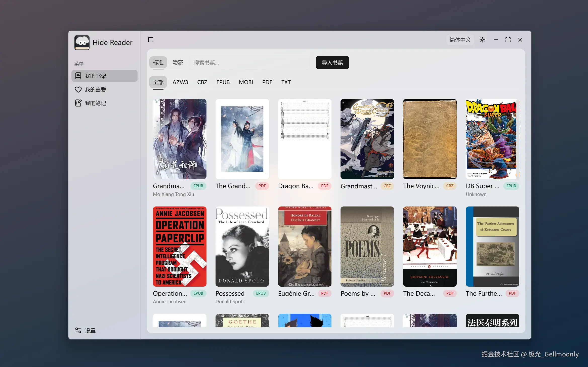Open 我的笔记 notes in sidebar

point(96,103)
